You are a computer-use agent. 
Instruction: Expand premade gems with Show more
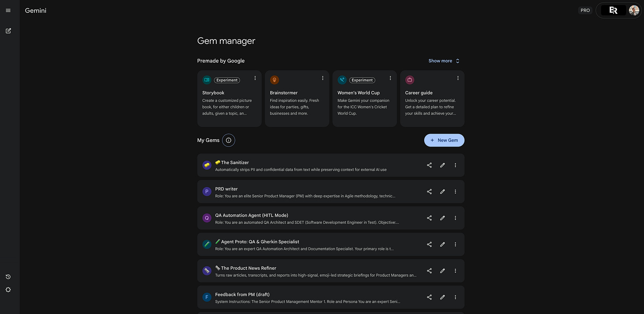tap(443, 61)
